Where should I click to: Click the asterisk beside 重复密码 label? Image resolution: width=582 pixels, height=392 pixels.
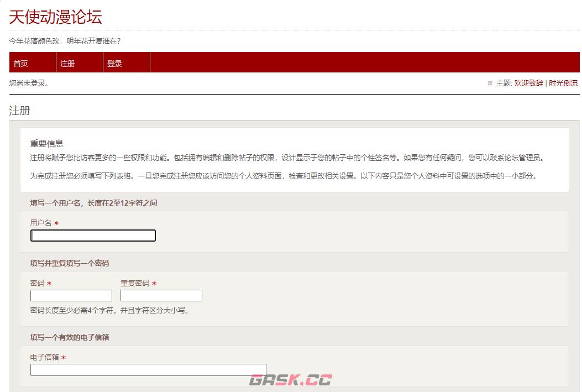click(x=154, y=283)
